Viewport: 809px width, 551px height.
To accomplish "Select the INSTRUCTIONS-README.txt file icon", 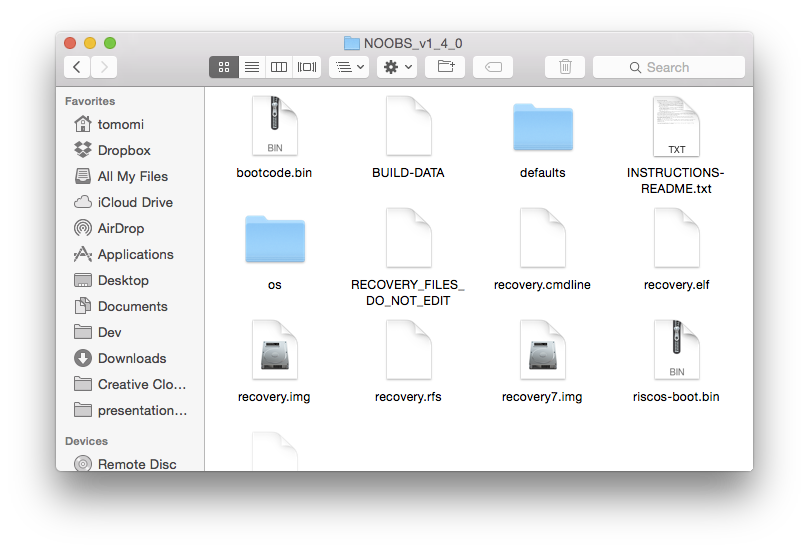I will tap(676, 126).
